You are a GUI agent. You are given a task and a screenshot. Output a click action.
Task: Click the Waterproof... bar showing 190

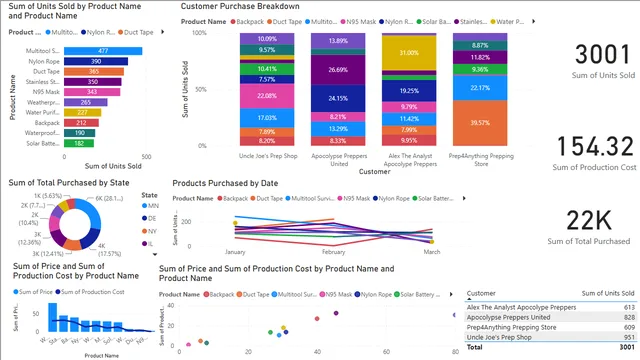pos(80,133)
